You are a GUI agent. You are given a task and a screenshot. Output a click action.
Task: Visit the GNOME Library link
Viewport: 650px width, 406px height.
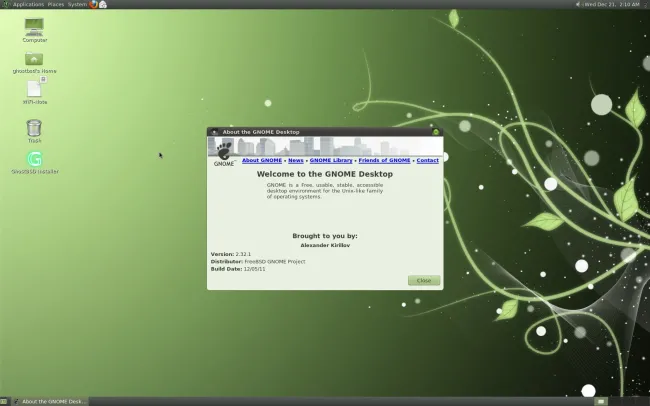pos(331,160)
